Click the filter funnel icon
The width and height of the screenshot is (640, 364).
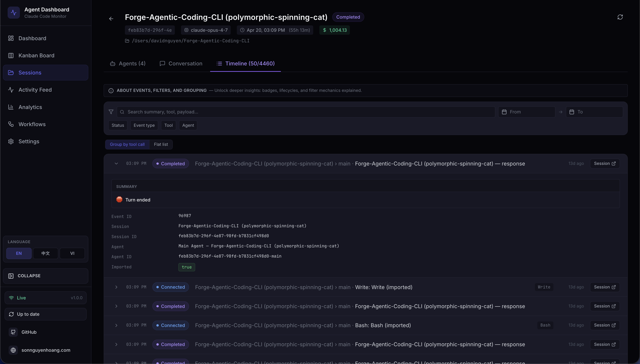(x=111, y=112)
